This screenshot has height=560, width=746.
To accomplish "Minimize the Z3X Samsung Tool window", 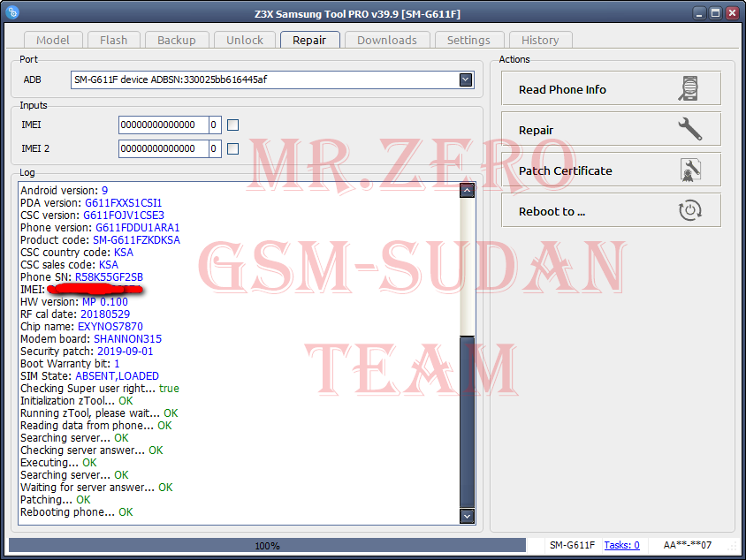I will (x=699, y=13).
